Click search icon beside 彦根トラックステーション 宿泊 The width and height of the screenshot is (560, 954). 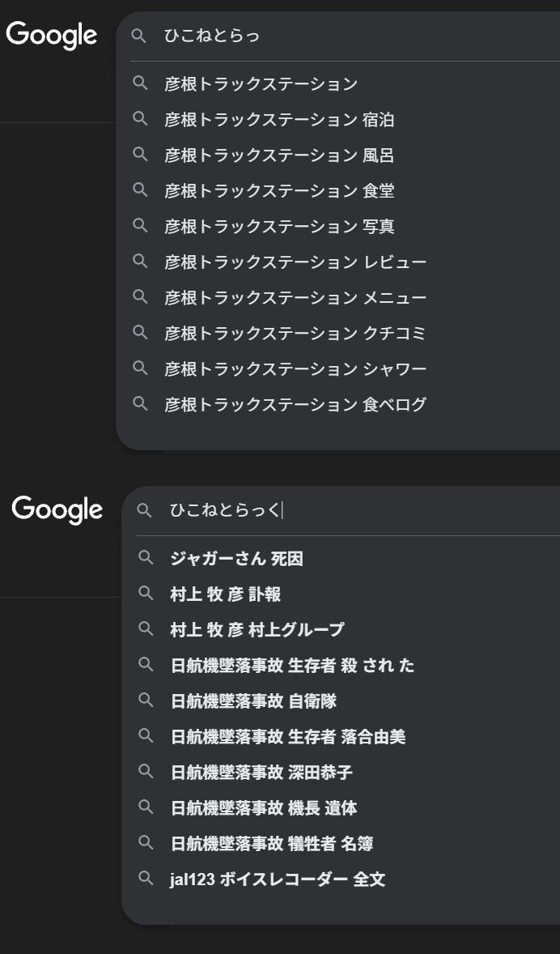(140, 119)
